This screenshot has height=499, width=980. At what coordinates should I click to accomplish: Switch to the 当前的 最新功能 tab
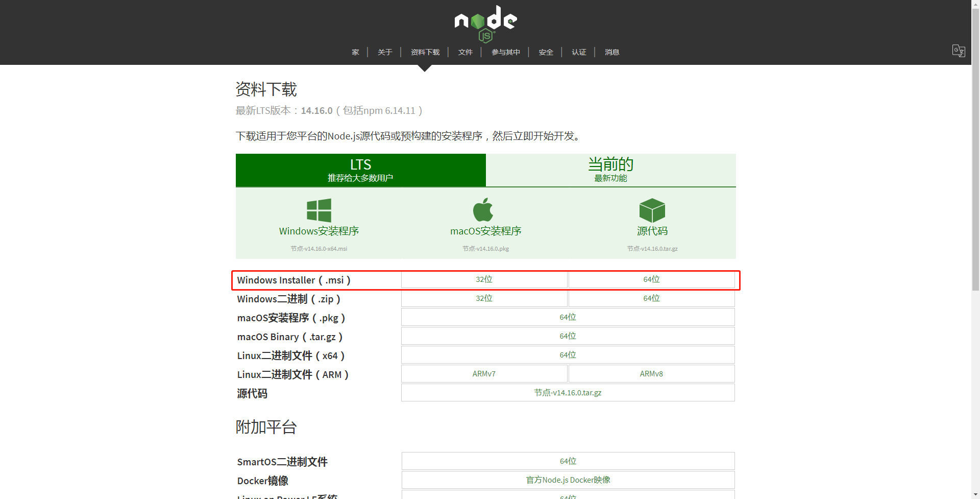611,170
